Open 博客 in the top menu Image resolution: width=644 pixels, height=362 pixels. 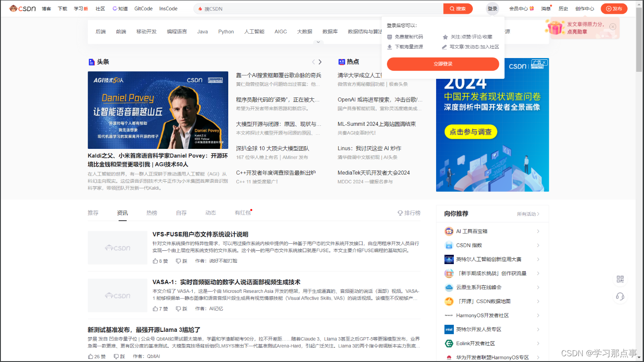[47, 8]
